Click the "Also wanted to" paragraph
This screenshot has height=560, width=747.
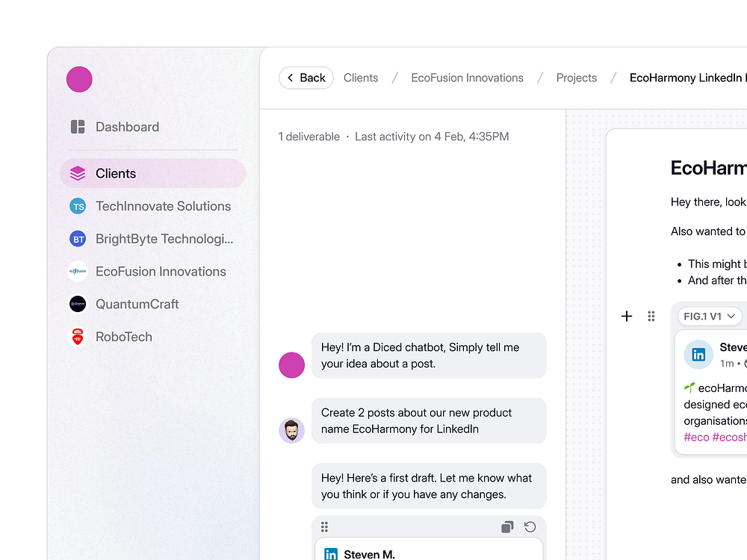pos(708,231)
